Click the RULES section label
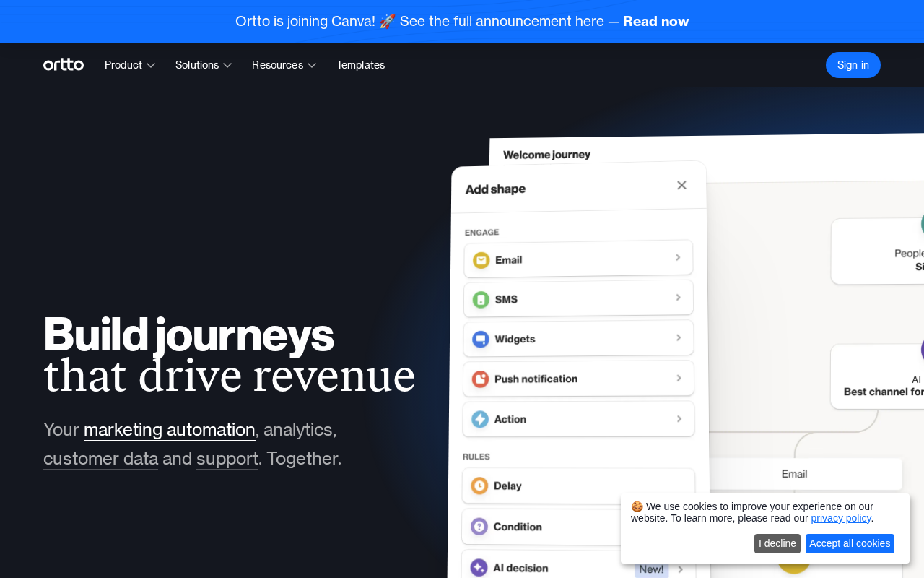924x578 pixels. pyautogui.click(x=476, y=457)
